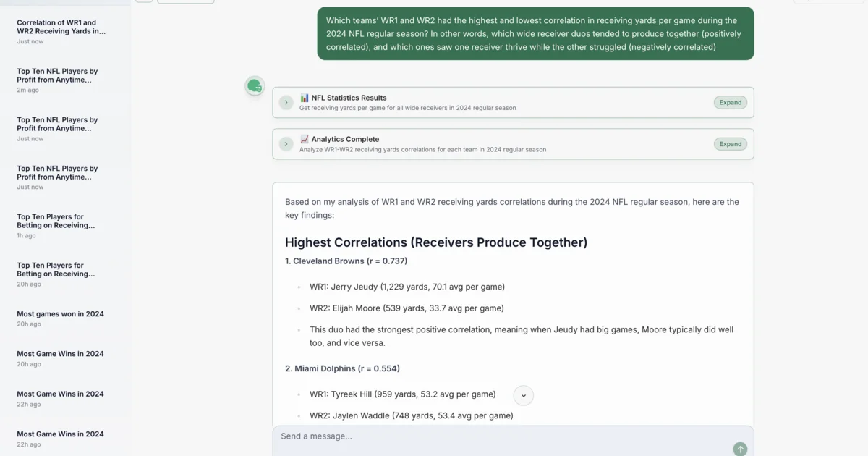The width and height of the screenshot is (868, 456).
Task: Click Expand button on NFL Statistics Results
Action: pyautogui.click(x=731, y=102)
